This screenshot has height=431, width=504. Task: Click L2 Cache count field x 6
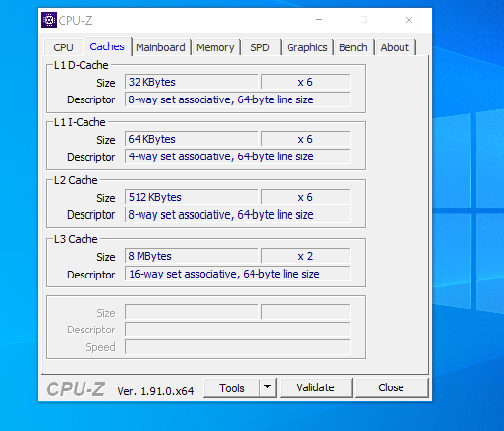click(306, 197)
